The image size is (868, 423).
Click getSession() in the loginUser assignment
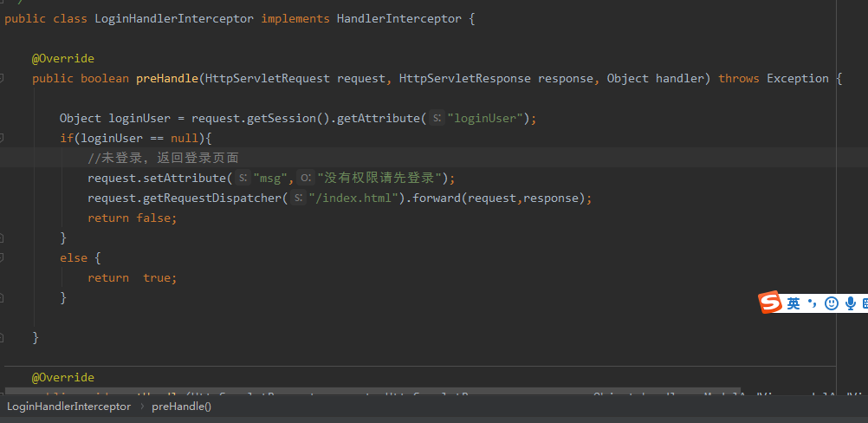click(288, 119)
